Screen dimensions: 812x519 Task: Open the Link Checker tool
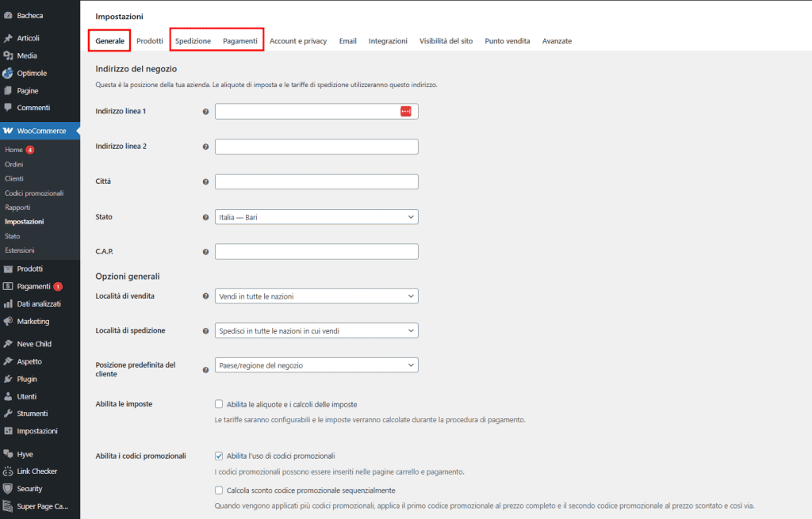point(37,471)
